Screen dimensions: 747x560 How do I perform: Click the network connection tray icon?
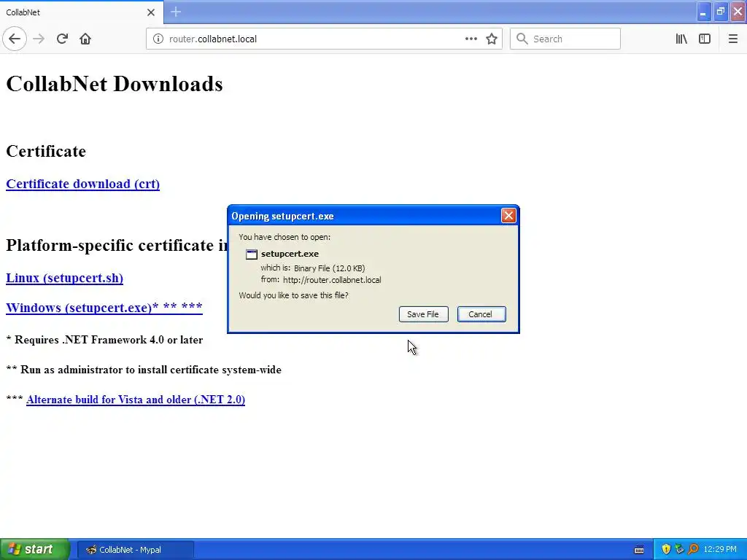(679, 549)
